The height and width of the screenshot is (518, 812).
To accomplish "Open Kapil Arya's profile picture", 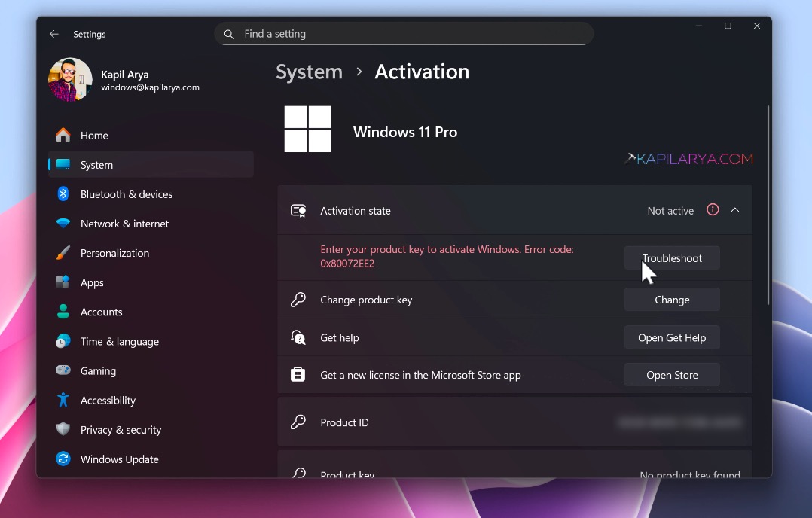I will click(x=69, y=78).
